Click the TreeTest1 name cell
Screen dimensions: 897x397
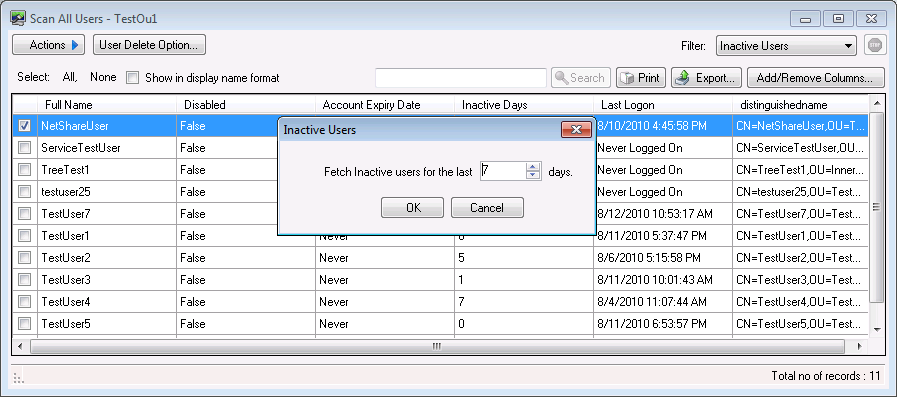pos(107,170)
